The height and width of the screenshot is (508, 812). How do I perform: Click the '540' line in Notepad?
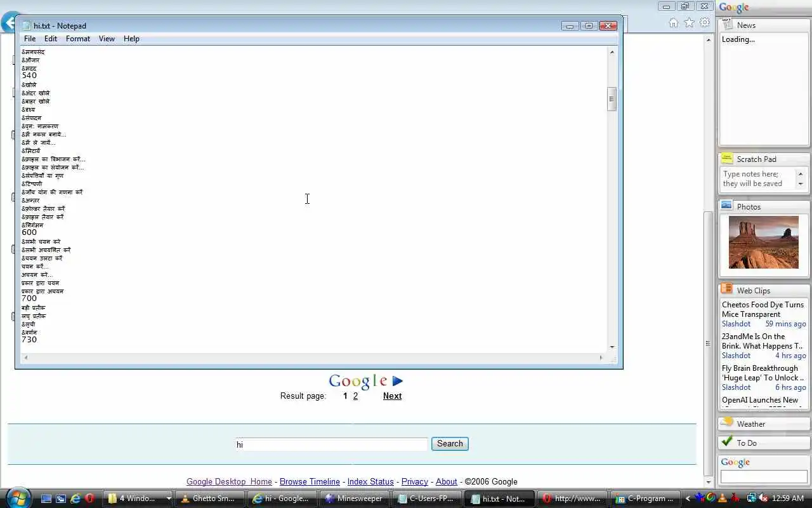point(29,76)
